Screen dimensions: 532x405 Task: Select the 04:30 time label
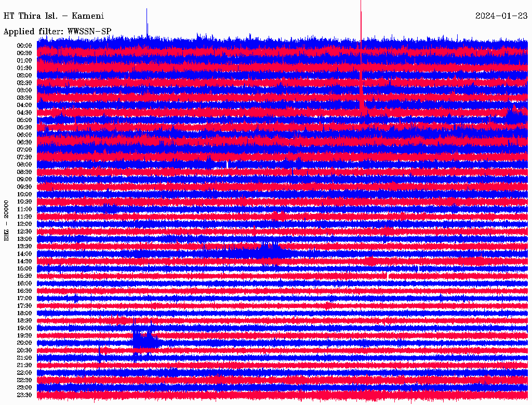coord(24,113)
